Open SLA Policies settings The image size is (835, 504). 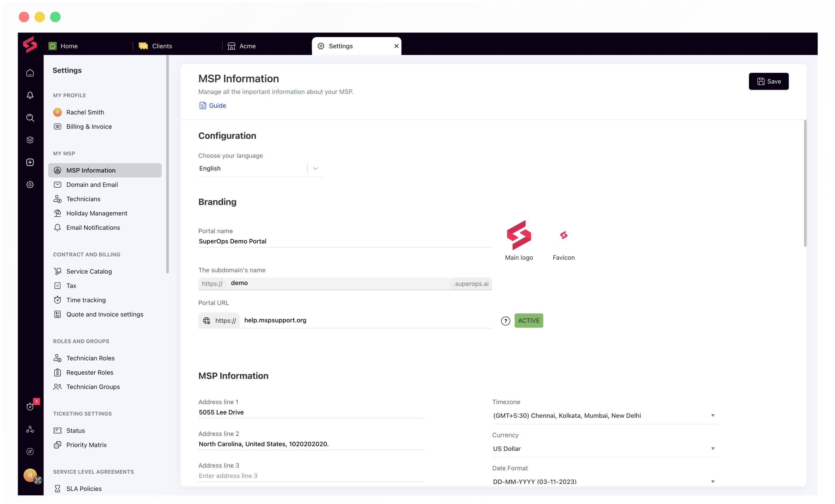(105, 489)
